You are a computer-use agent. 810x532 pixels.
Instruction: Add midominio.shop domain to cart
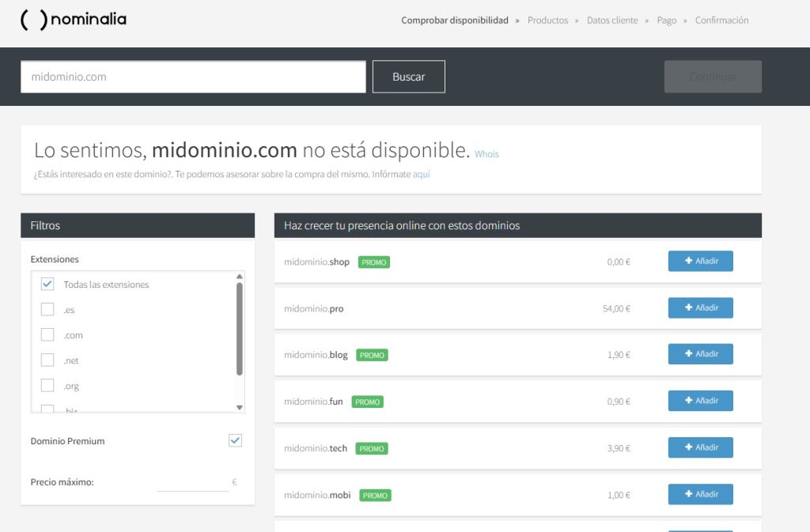tap(700, 261)
